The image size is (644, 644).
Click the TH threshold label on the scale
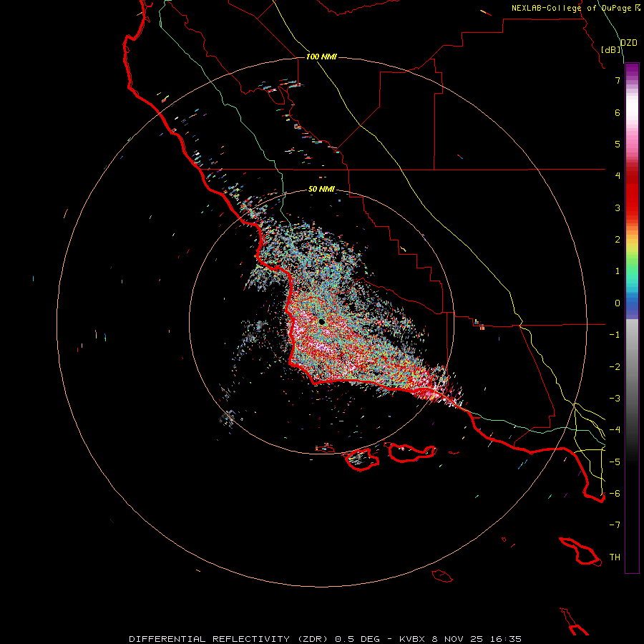click(615, 557)
